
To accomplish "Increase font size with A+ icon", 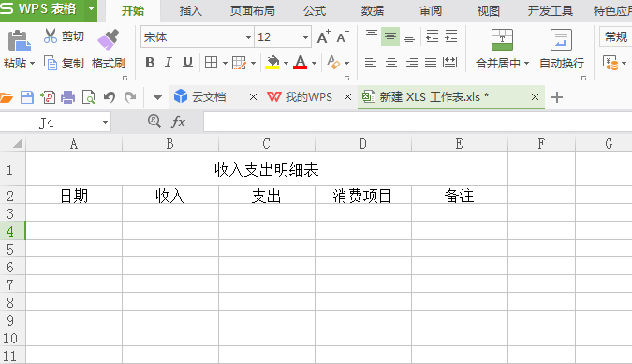I will (x=323, y=37).
